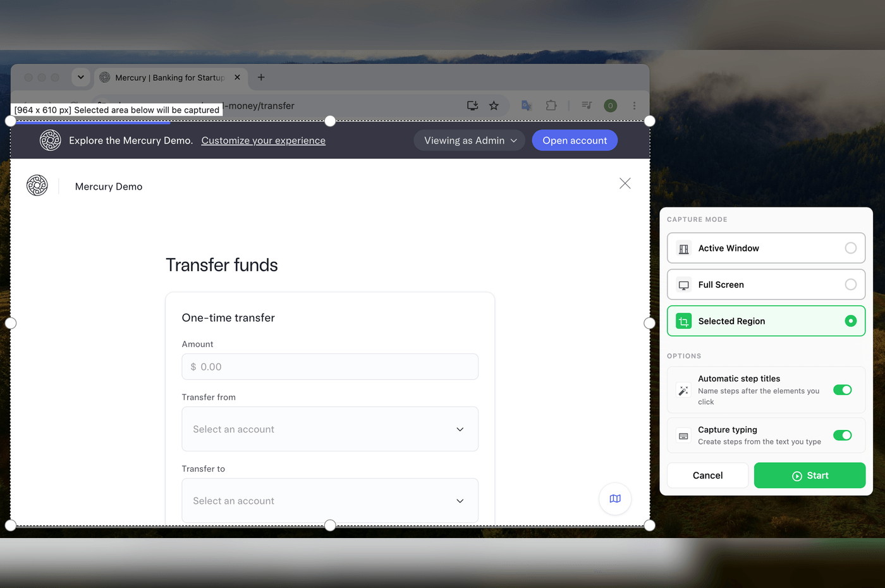Open the Transfer from account dropdown
885x588 pixels.
click(330, 429)
